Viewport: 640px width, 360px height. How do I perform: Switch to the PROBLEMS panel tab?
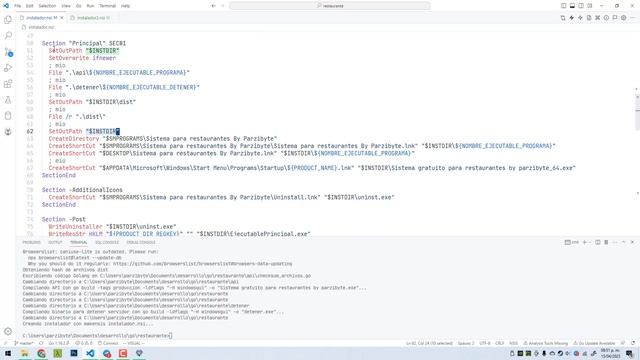point(31,242)
